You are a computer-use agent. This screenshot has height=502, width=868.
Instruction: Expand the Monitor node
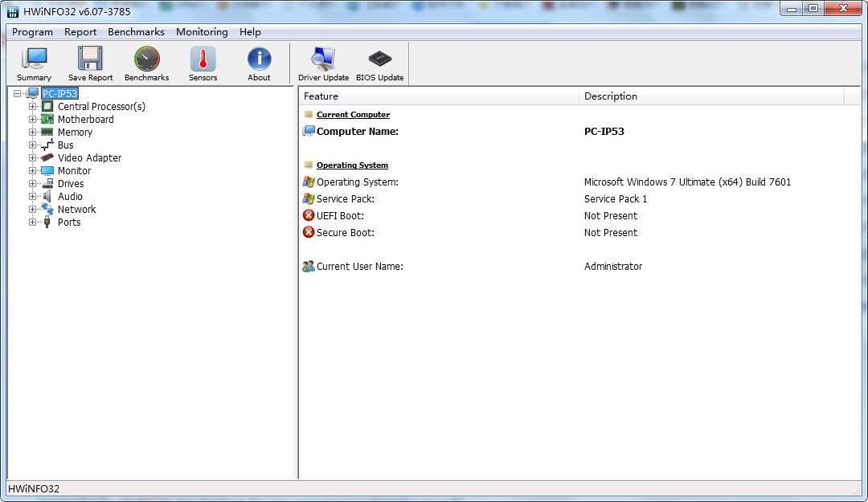pyautogui.click(x=32, y=170)
